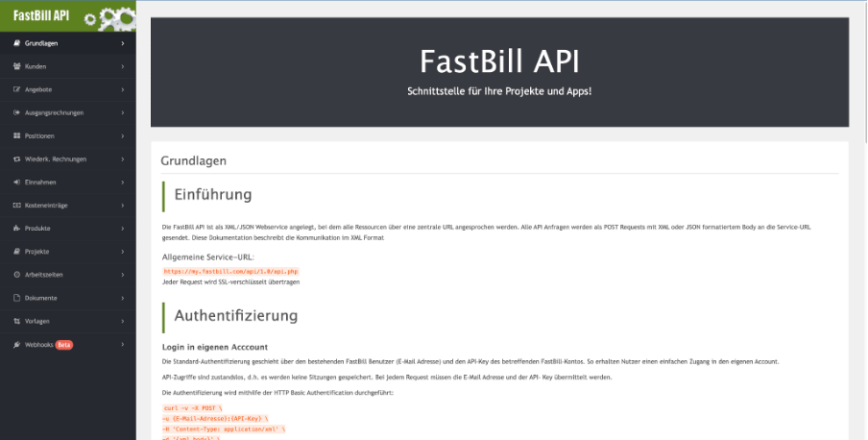Expand the Arbeitszeiten chevron
The width and height of the screenshot is (868, 440).
click(123, 275)
